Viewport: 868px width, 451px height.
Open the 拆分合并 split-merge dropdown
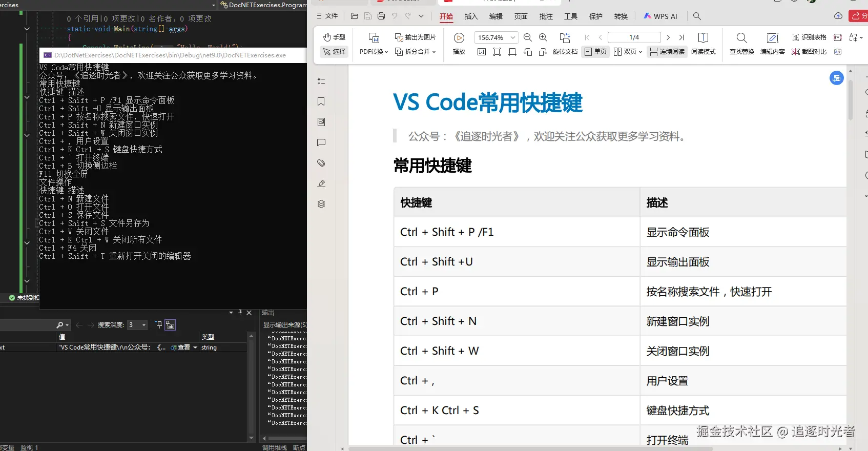click(416, 52)
